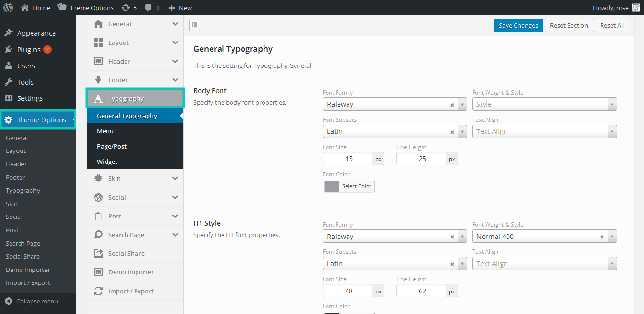This screenshot has height=314, width=644.
Task: Click the Plugins plug icon
Action: 9,49
